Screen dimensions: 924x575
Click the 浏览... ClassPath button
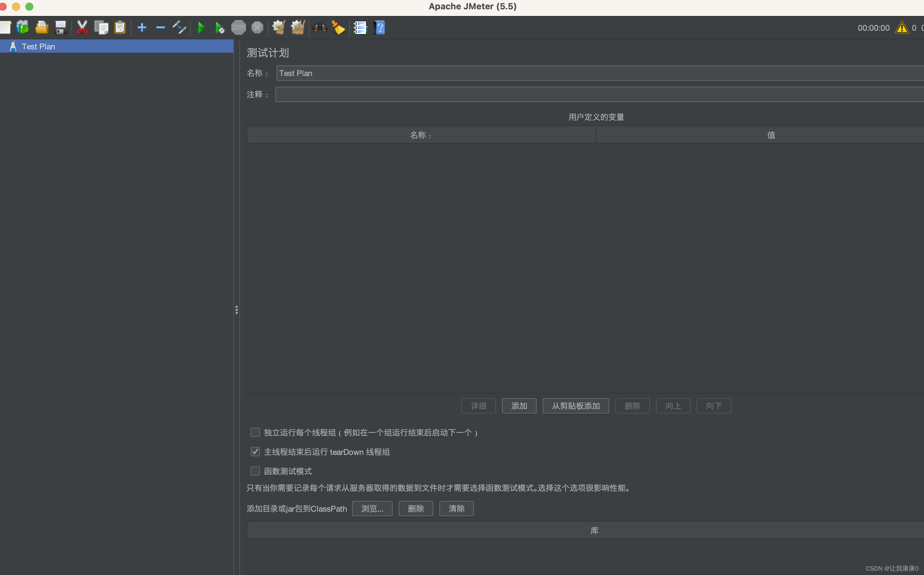point(372,508)
